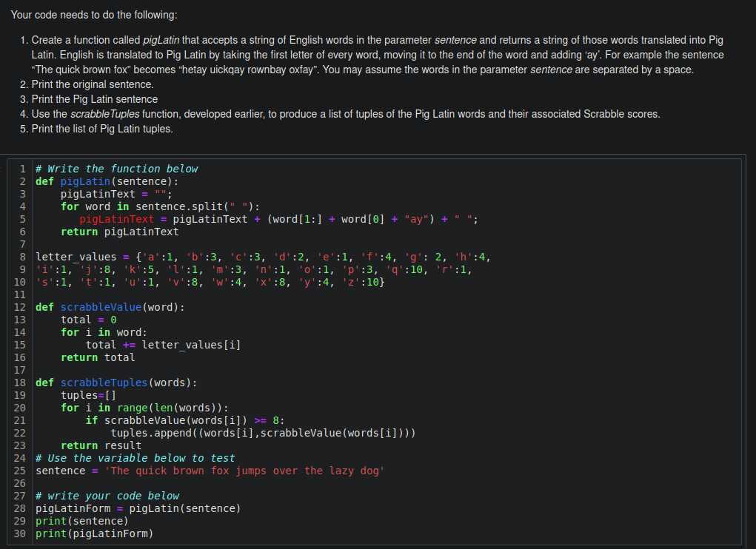Click 'pigLatinForm = pigLatin(sentence)' line
Viewport: 756px width, 549px height.
(x=138, y=508)
